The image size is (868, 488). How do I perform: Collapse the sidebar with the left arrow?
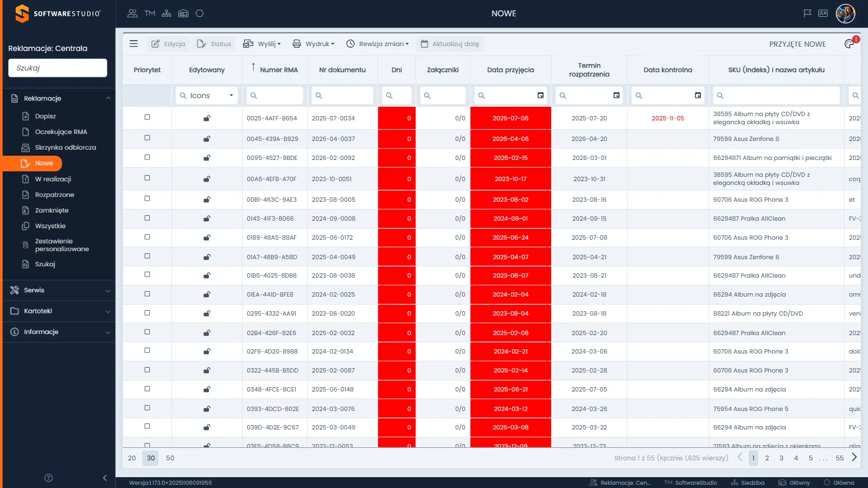click(105, 478)
